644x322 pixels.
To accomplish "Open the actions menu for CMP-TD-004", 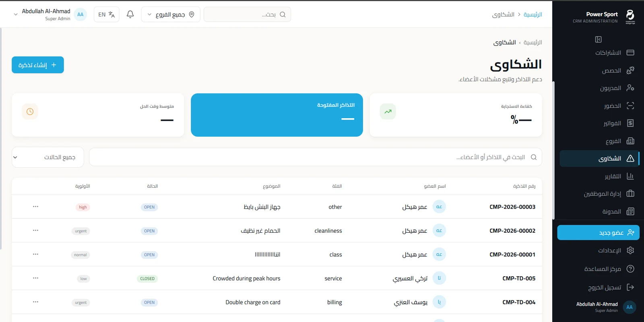I will (x=35, y=302).
